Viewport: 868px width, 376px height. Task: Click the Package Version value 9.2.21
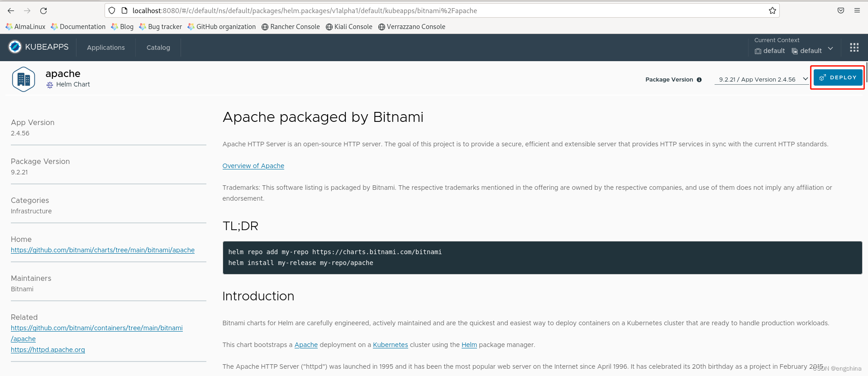pyautogui.click(x=19, y=172)
